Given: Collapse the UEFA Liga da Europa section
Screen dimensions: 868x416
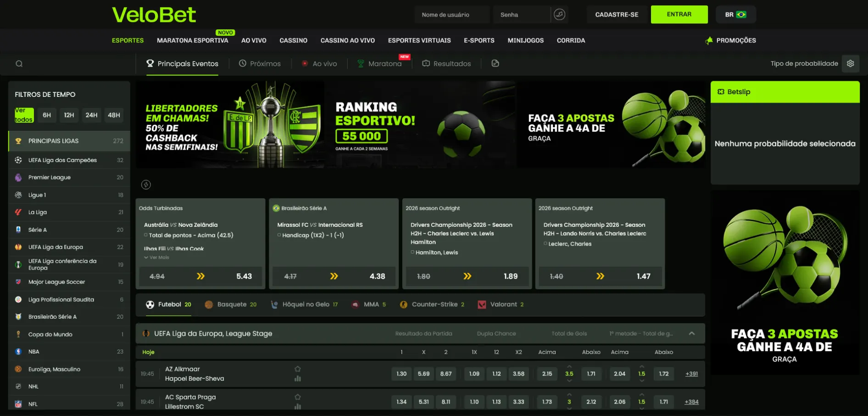Looking at the screenshot, I should (x=692, y=333).
